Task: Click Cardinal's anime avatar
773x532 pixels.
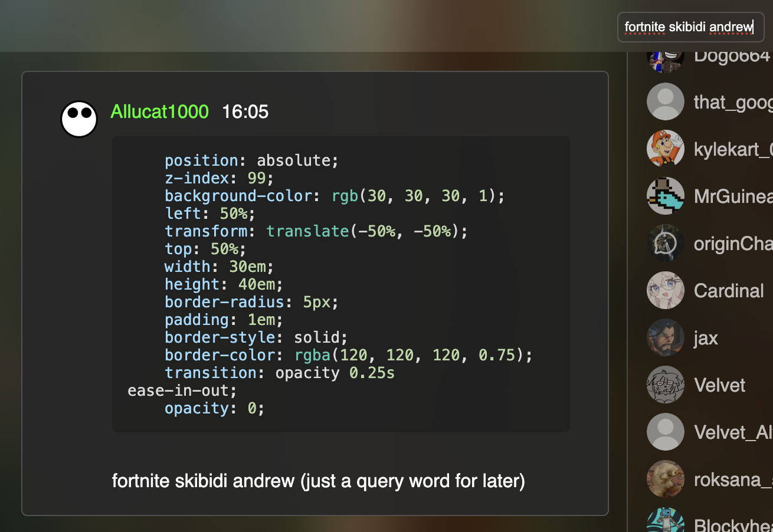Action: point(666,290)
